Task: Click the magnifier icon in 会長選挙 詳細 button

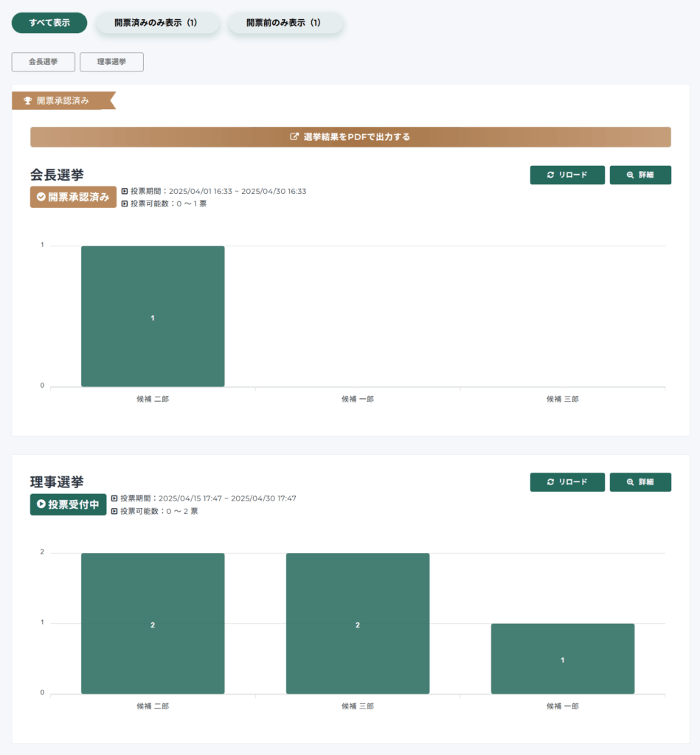Action: pos(630,175)
